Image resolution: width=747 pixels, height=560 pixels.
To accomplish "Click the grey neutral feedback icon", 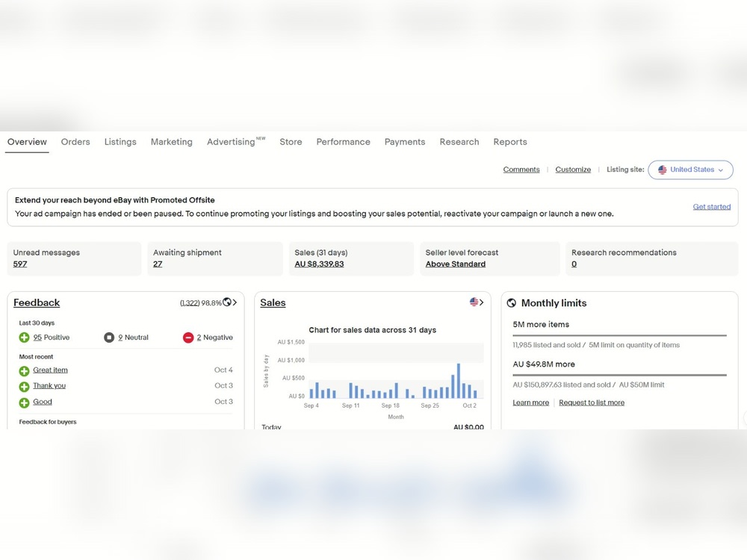I will click(109, 337).
